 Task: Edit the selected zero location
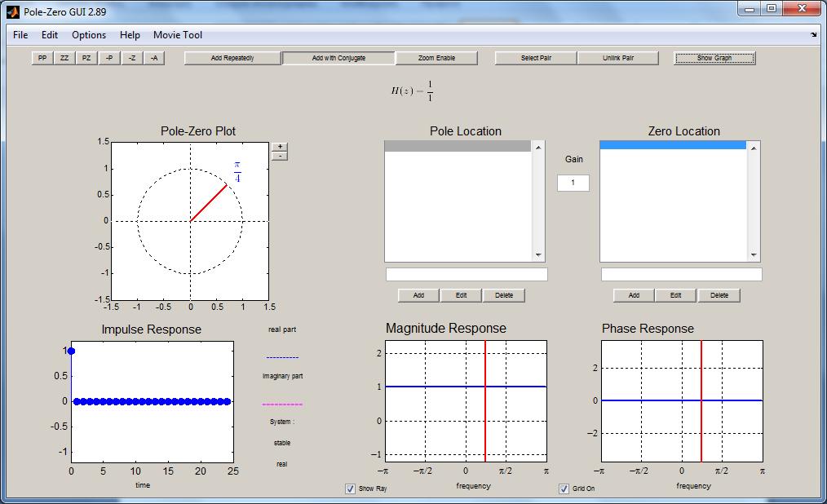click(x=676, y=295)
